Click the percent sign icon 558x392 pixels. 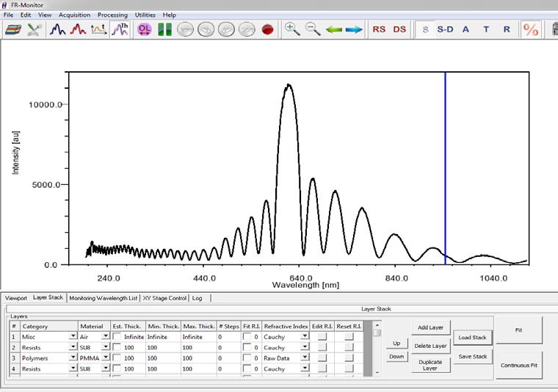531,29
